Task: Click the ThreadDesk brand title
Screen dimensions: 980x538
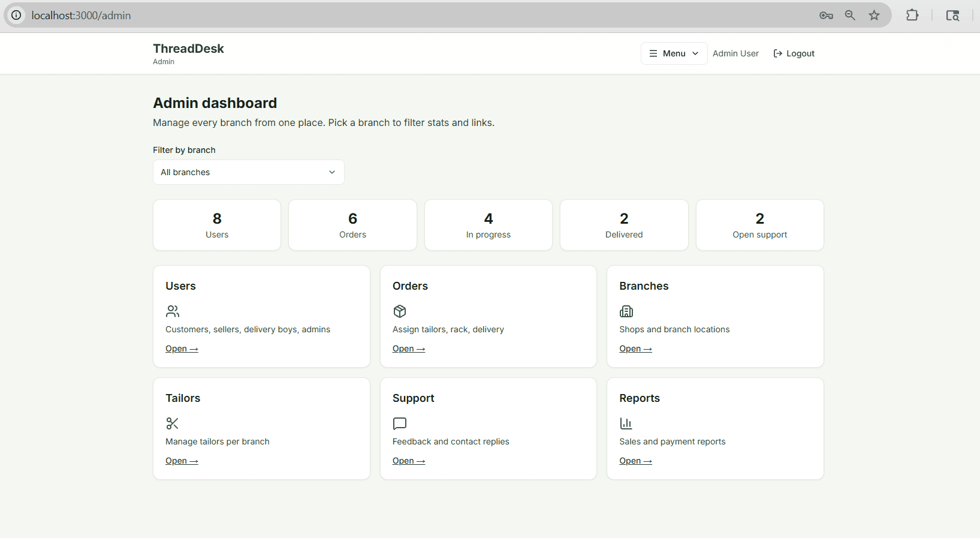Action: click(188, 49)
